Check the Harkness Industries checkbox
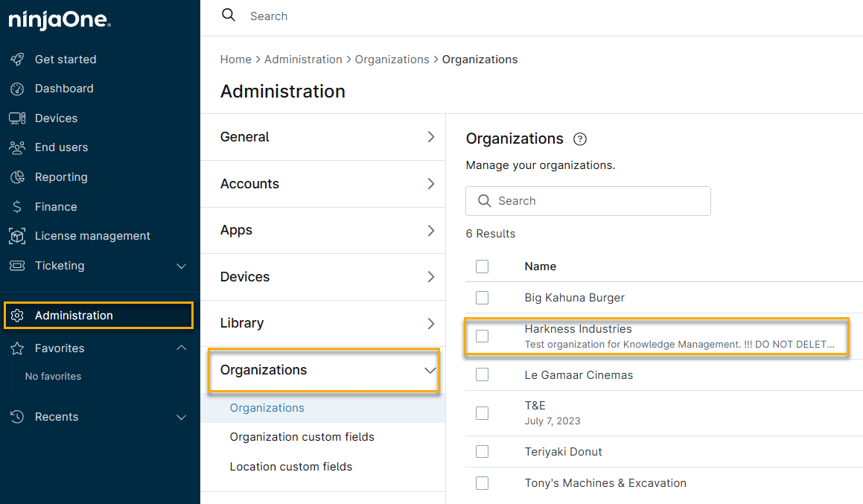Viewport: 863px width, 504px height. [482, 336]
